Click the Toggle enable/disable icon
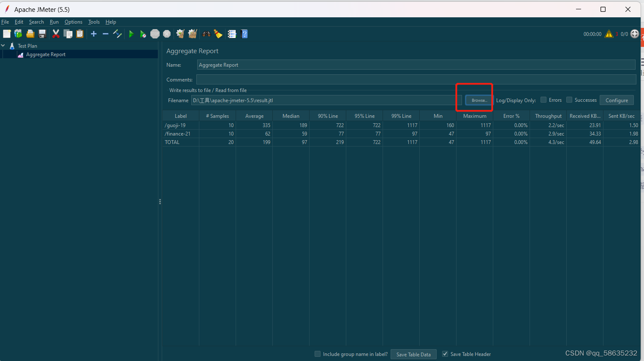The image size is (644, 361). [x=117, y=34]
